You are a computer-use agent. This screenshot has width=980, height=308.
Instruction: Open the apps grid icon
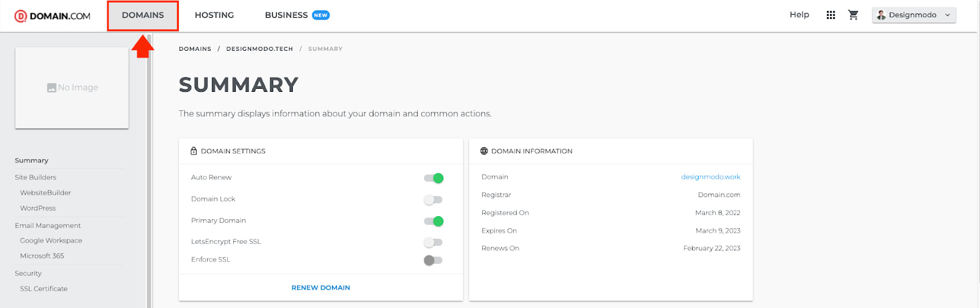point(831,15)
